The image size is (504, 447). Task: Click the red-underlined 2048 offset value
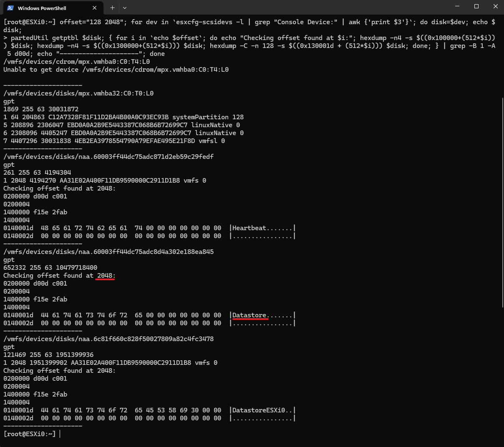pos(104,275)
